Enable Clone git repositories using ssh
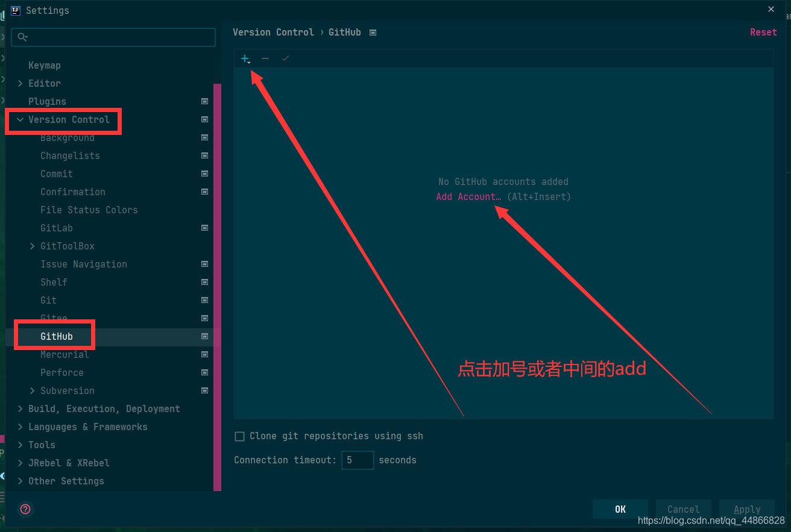The height and width of the screenshot is (532, 791). (x=239, y=436)
